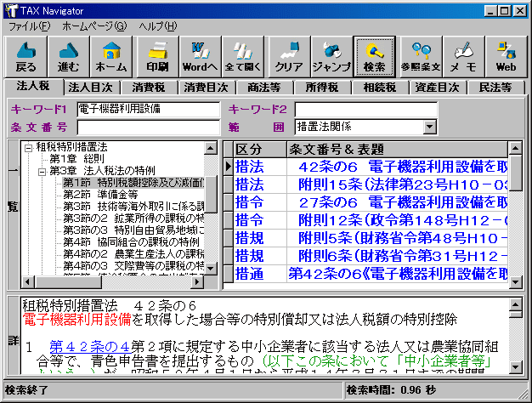Open the ファイル(F) menu
This screenshot has height=403, width=532.
[x=29, y=26]
